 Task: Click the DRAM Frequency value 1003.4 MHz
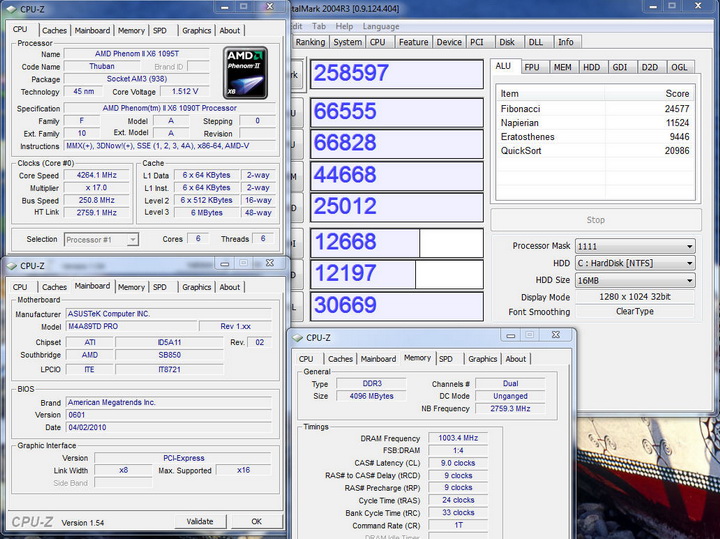(x=458, y=438)
